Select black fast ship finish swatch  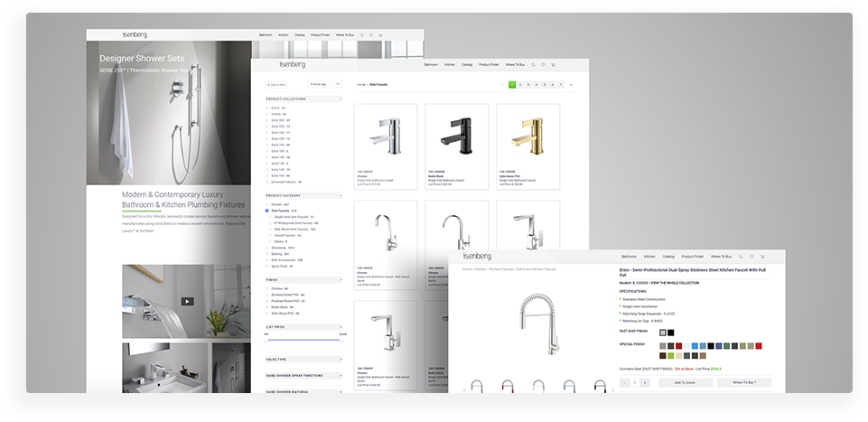pyautogui.click(x=671, y=333)
